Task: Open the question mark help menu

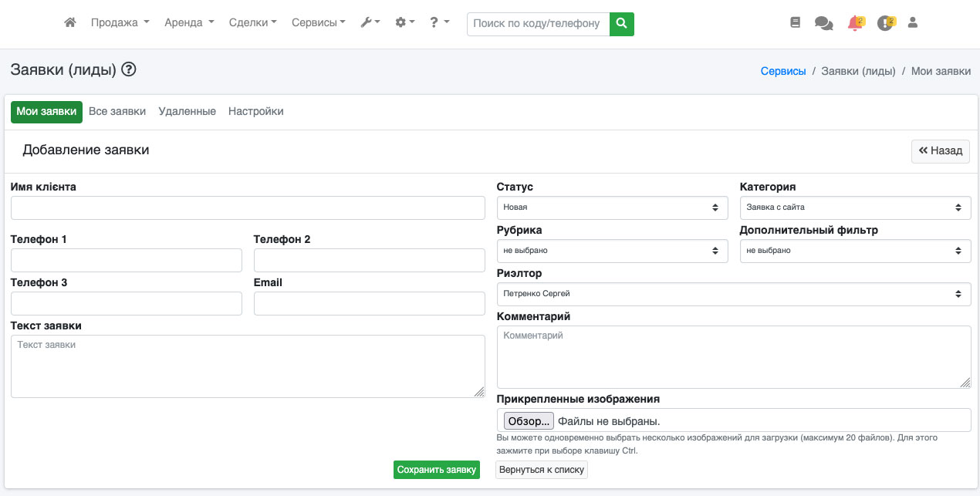Action: point(439,23)
